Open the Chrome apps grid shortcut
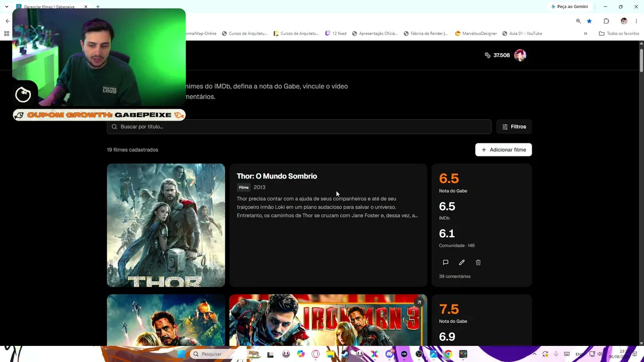644x362 pixels. pyautogui.click(x=7, y=34)
